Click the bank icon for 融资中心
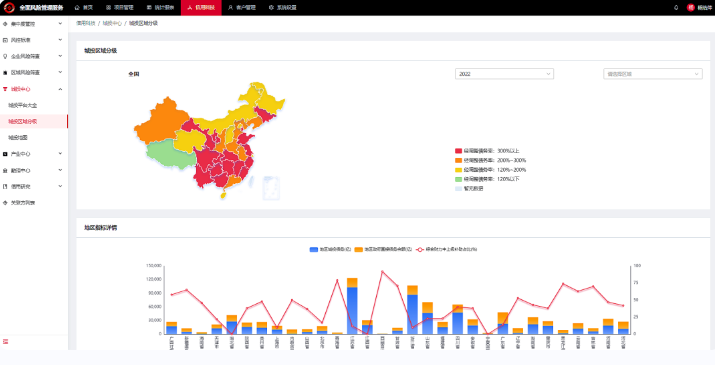Screen dimensions: 715x365 pyautogui.click(x=5, y=170)
